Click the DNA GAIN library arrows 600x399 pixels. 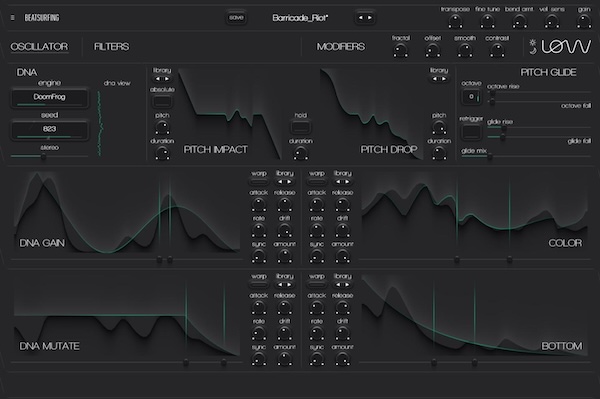point(284,182)
